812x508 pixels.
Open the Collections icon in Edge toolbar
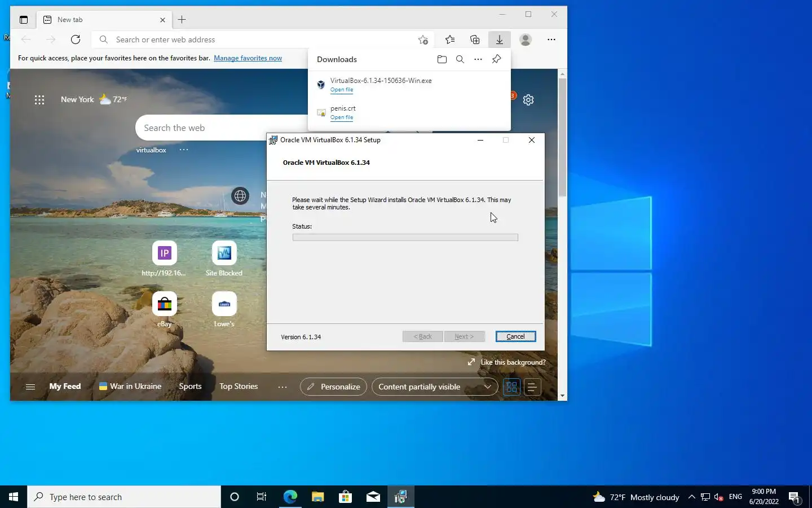[475, 40]
